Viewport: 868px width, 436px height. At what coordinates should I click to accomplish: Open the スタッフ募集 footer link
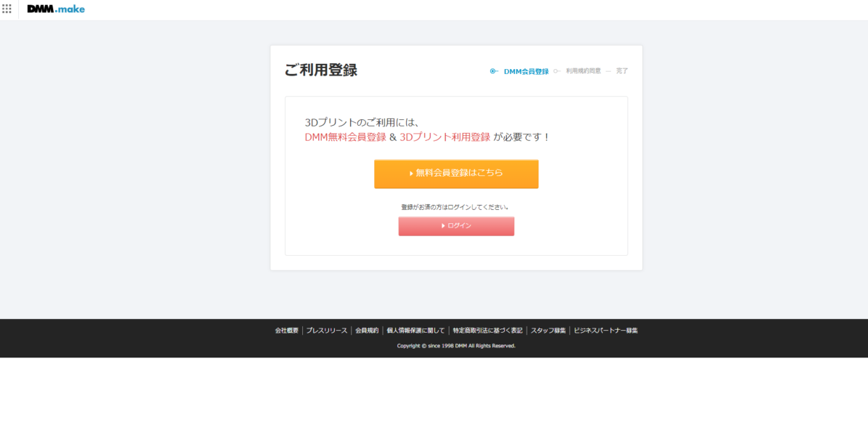(x=548, y=331)
